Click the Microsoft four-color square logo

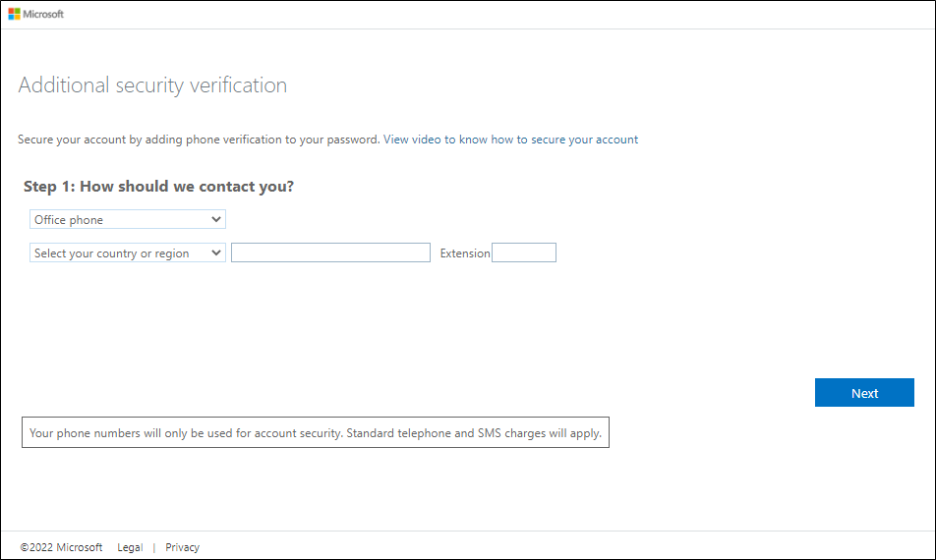tap(15, 14)
